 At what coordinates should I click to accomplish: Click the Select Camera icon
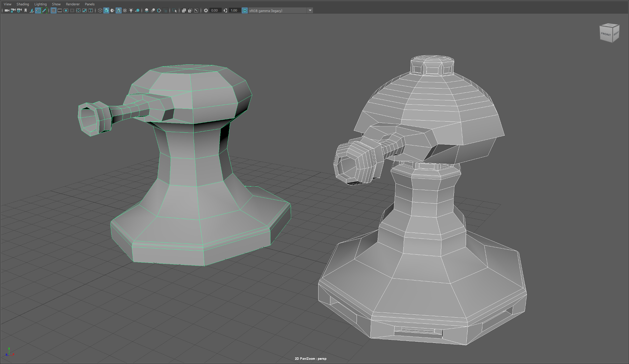tap(7, 10)
